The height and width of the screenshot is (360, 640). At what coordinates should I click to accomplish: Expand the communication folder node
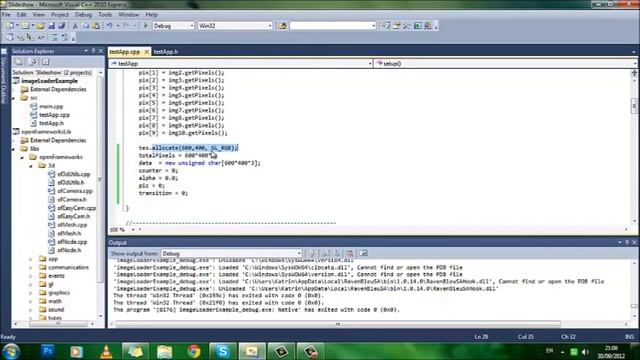point(31,267)
